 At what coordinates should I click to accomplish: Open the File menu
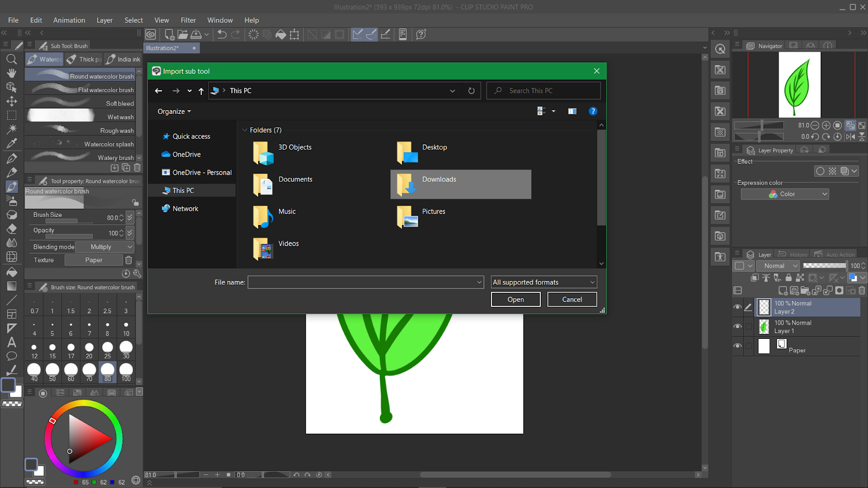tap(14, 20)
